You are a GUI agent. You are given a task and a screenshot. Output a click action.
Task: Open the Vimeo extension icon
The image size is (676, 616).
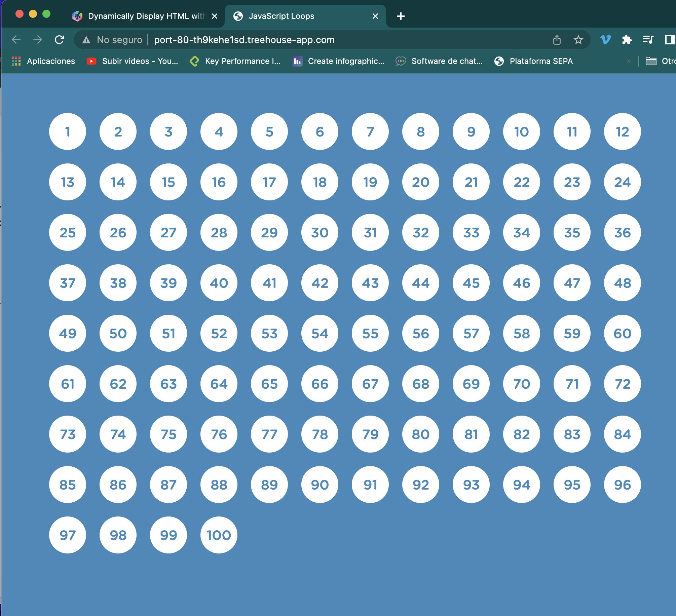[605, 40]
